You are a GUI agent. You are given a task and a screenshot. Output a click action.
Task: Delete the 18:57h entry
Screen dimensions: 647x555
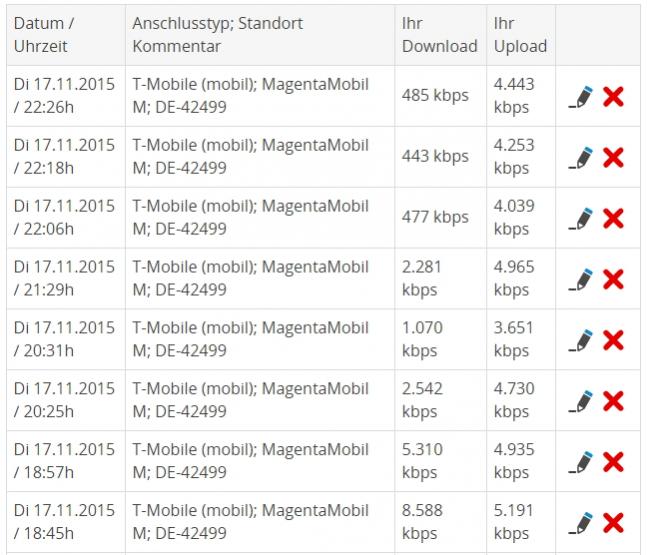pyautogui.click(x=613, y=462)
